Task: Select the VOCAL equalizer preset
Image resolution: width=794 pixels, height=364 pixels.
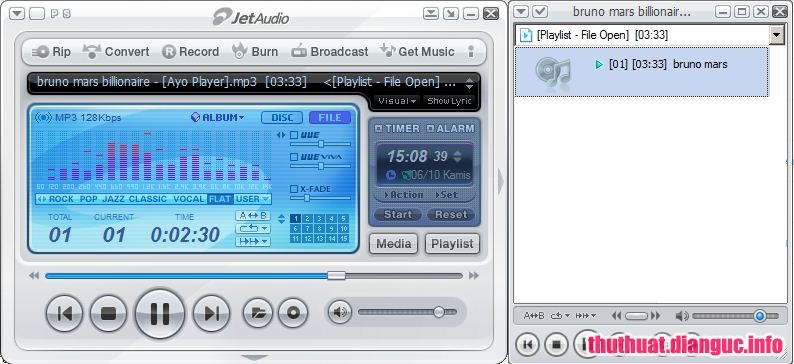Action: [189, 199]
